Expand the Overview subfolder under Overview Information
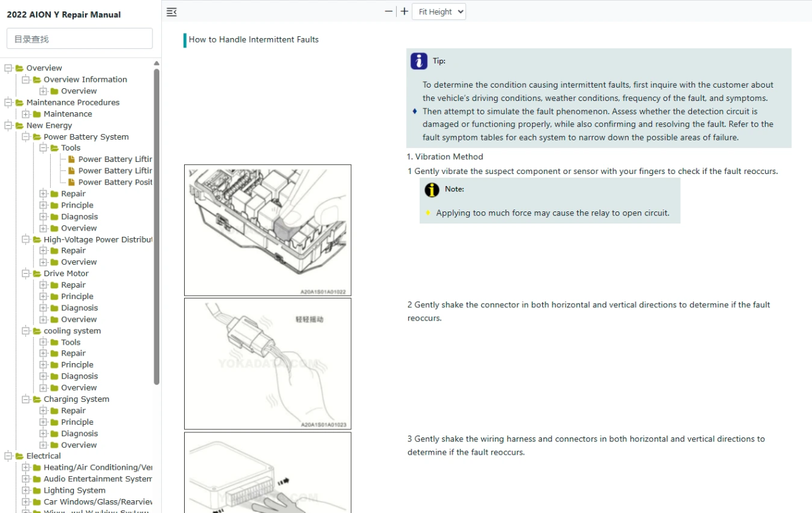Screen dimensions: 812x513 click(x=43, y=91)
